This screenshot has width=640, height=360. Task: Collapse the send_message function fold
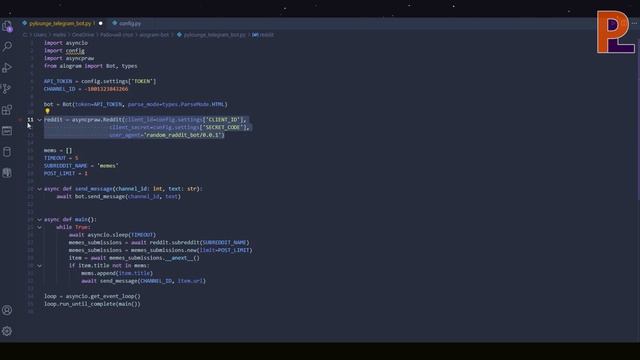[40, 189]
